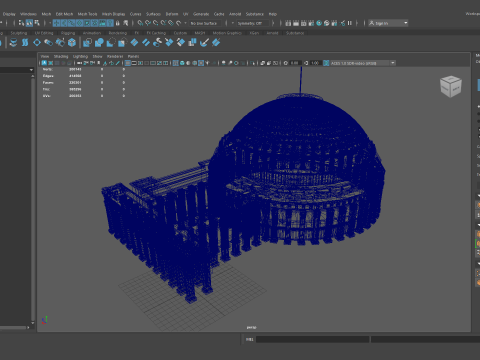Click the Render current frame icon
The image size is (480, 360).
click(296, 23)
